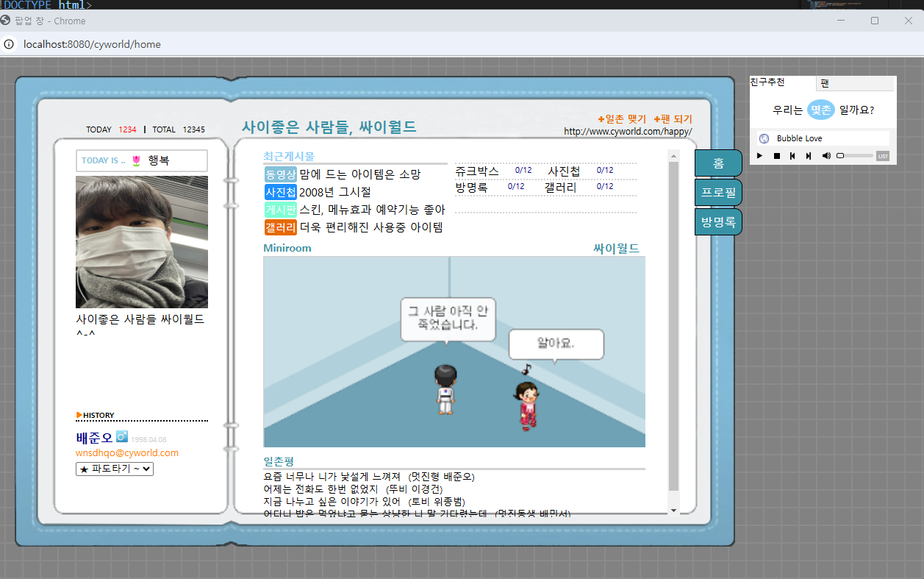Click the 싸이월드 label above the miniroom
The height and width of the screenshot is (579, 924).
616,249
